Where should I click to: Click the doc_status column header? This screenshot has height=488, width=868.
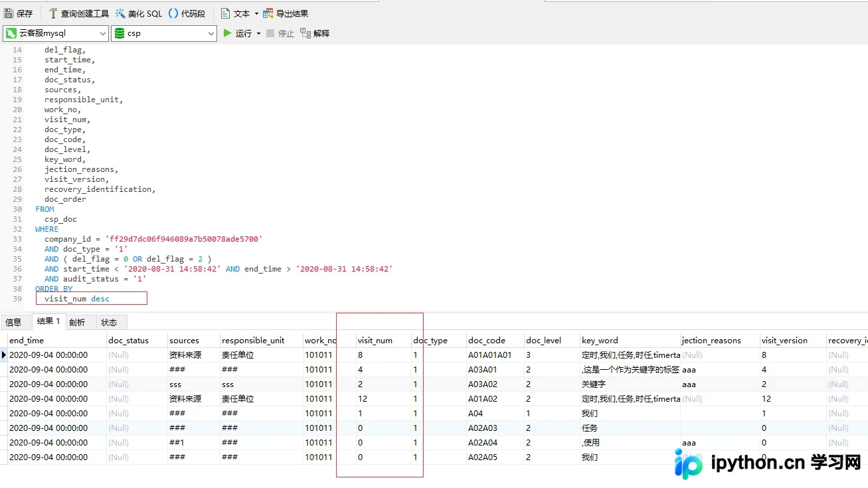click(136, 340)
